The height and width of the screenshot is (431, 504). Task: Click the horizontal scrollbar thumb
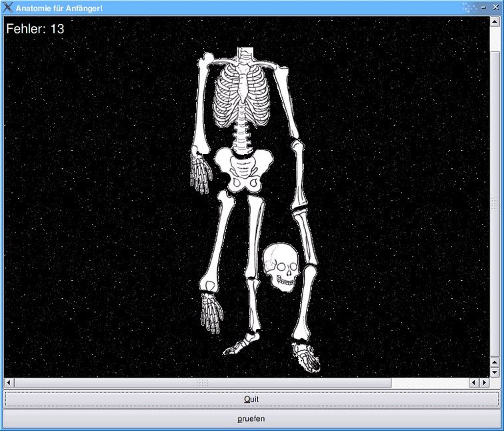point(203,383)
